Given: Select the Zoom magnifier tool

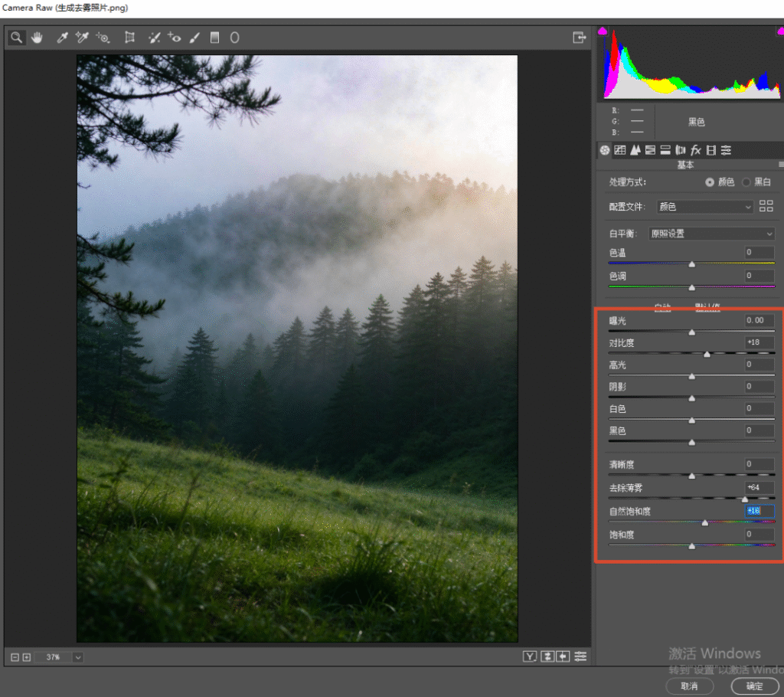Looking at the screenshot, I should [x=17, y=38].
